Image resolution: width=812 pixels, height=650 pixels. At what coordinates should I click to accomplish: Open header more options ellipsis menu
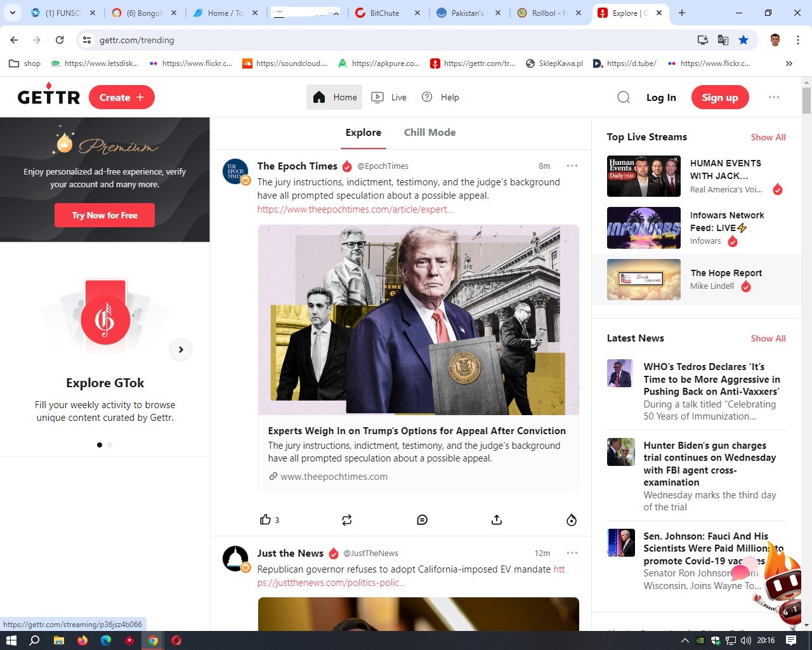pyautogui.click(x=773, y=97)
